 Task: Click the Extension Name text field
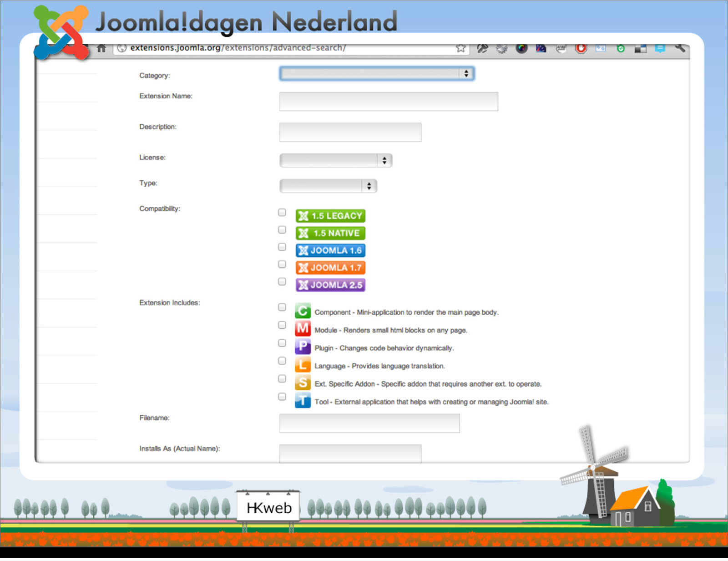(389, 102)
